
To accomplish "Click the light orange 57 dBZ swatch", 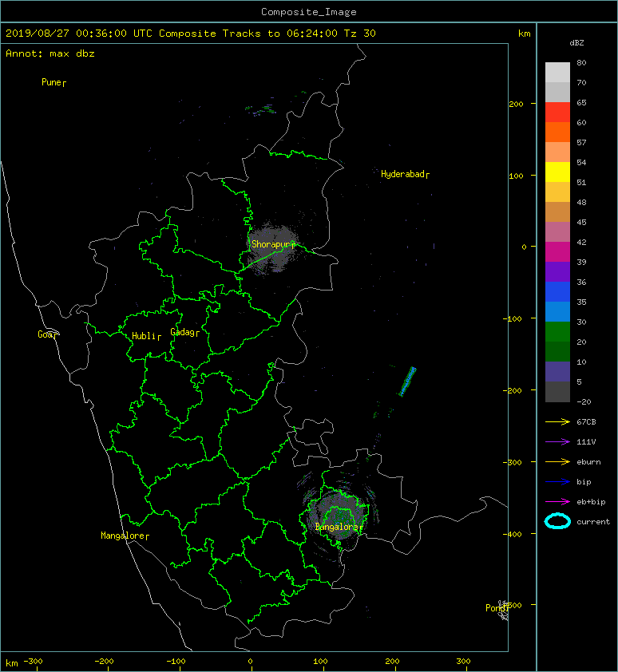I will point(557,152).
